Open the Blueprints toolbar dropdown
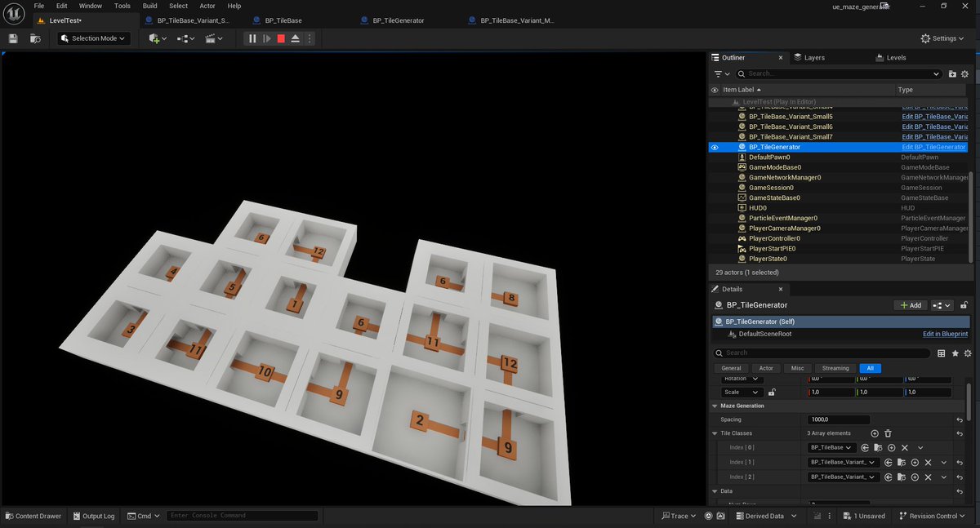The height and width of the screenshot is (528, 980). 185,38
